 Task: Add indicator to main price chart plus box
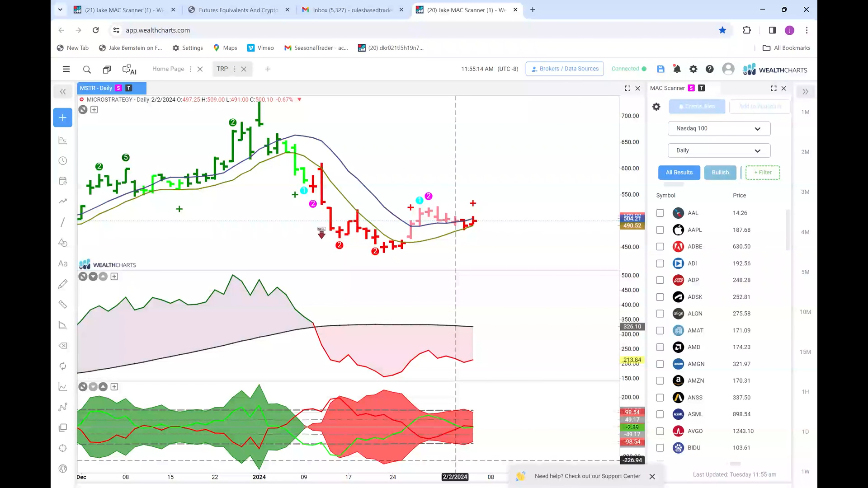[x=94, y=109]
